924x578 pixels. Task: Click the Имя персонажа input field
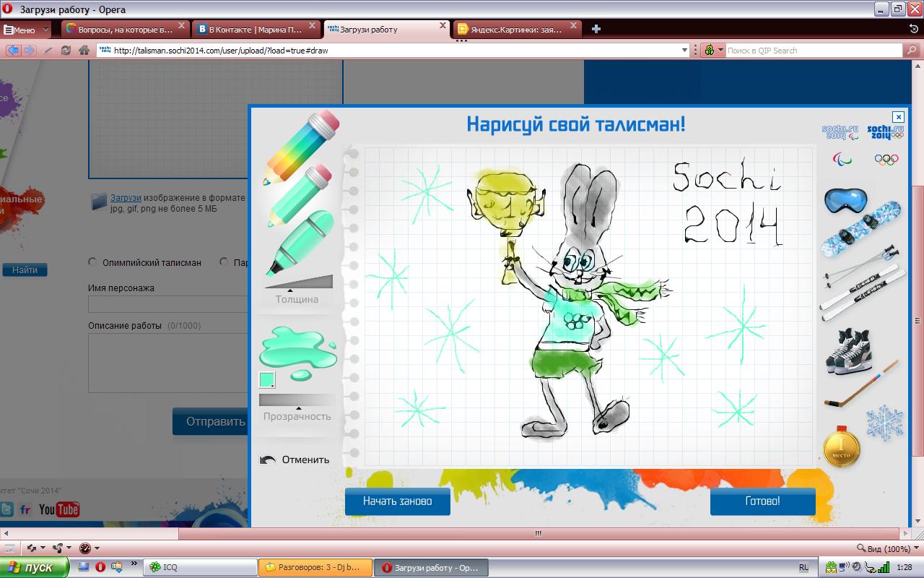(x=168, y=303)
